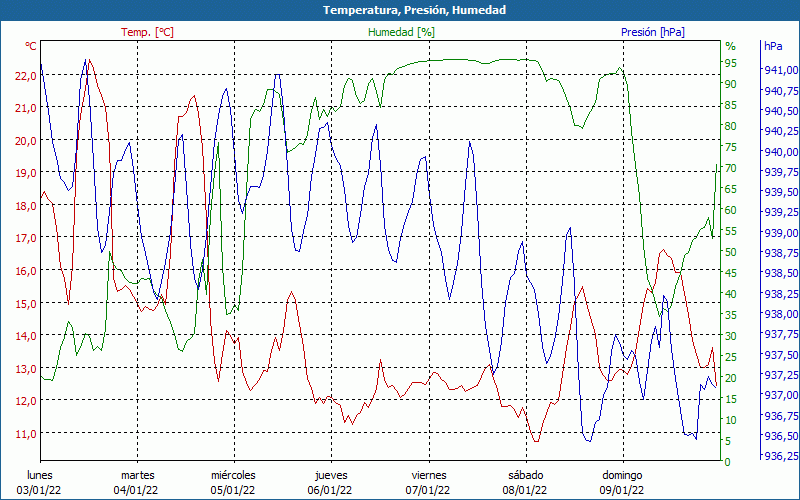The height and width of the screenshot is (500, 800).
Task: Click the 17,0 temperature axis value
Action: tap(26, 238)
